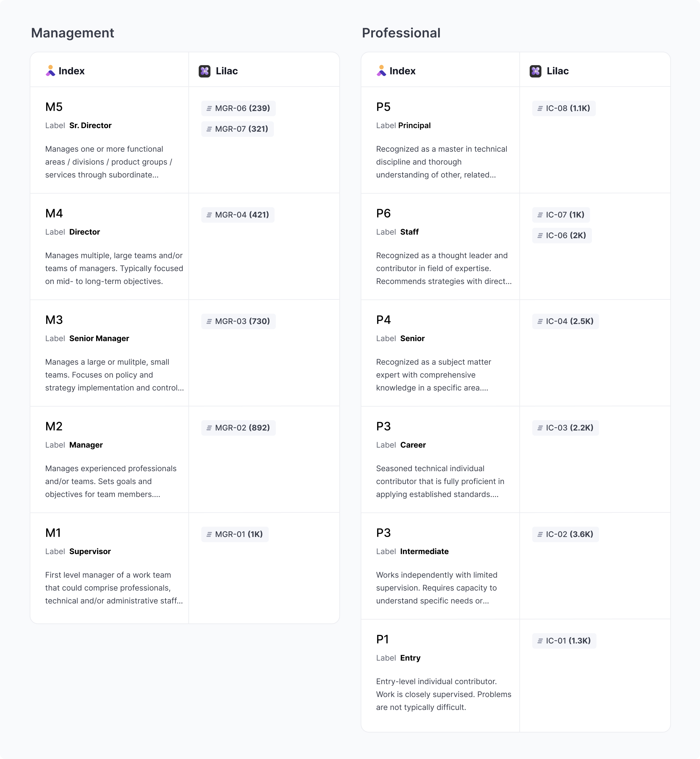Click the Index logo in Management table
The width and height of the screenshot is (700, 759).
[50, 71]
